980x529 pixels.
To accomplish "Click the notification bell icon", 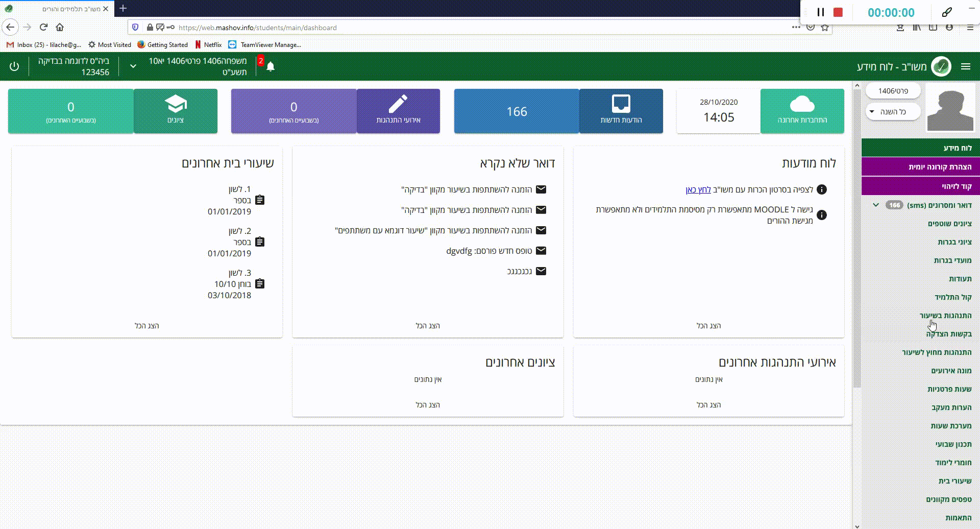I will pos(271,67).
